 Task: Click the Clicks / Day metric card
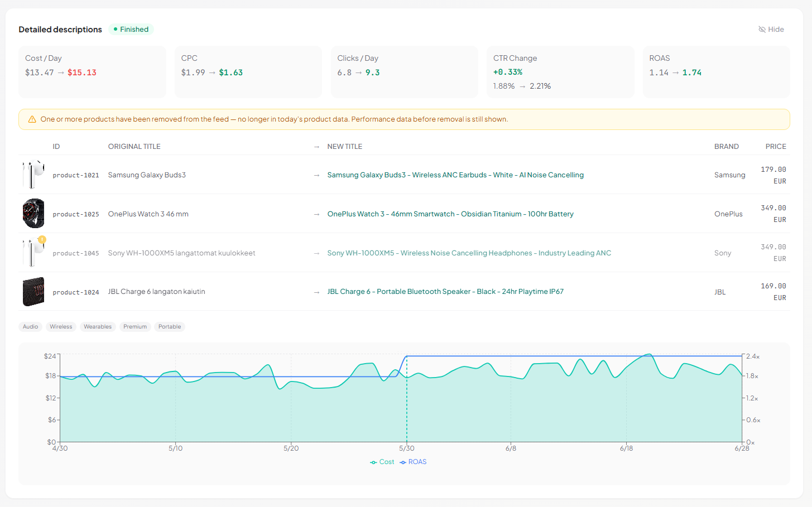coord(405,72)
